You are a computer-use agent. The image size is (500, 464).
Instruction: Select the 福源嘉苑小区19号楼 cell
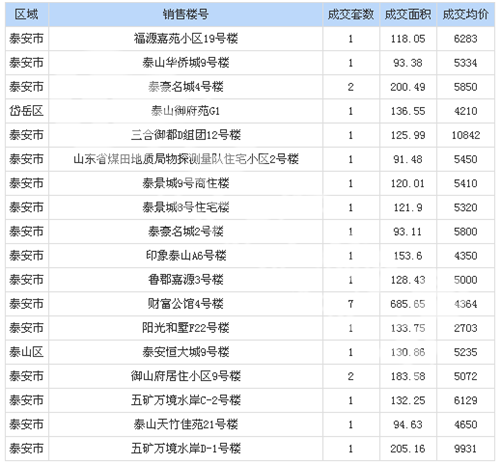point(186,39)
